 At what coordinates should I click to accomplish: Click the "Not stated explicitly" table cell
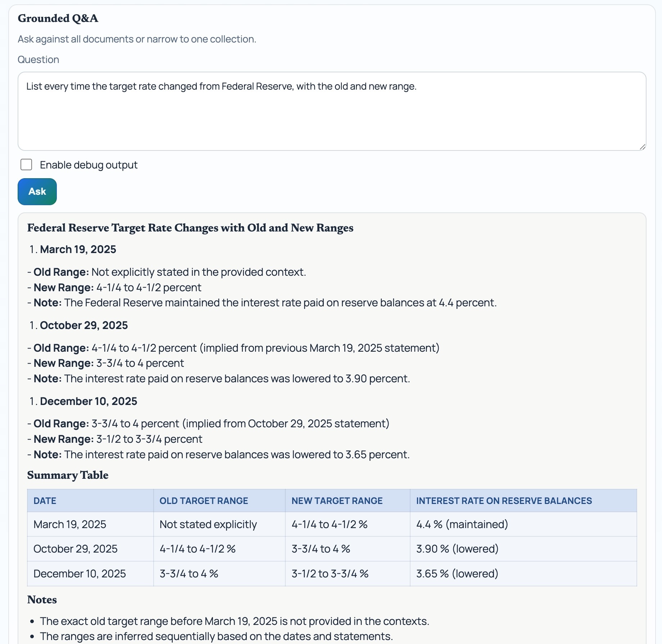click(x=208, y=524)
